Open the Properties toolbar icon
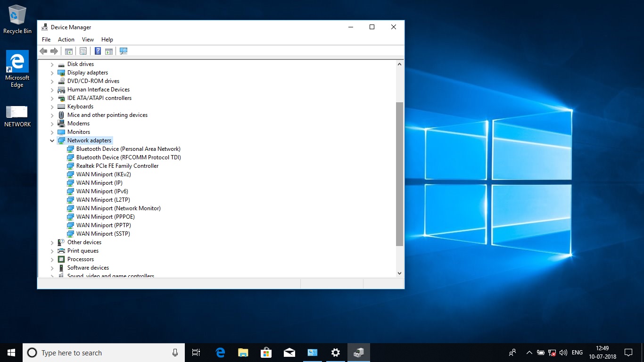 point(83,51)
